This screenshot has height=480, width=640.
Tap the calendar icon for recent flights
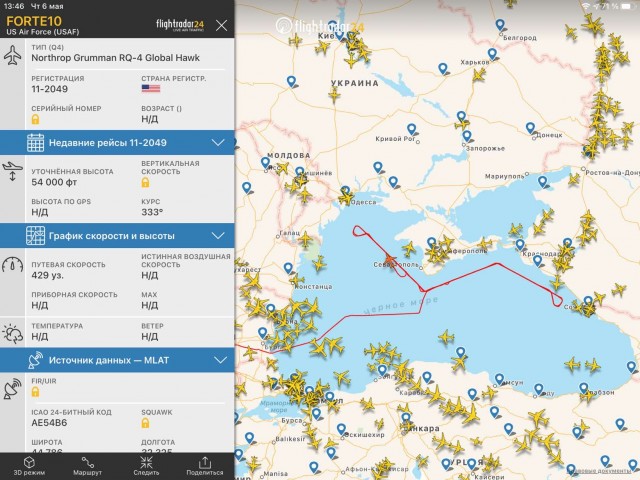pyautogui.click(x=36, y=142)
